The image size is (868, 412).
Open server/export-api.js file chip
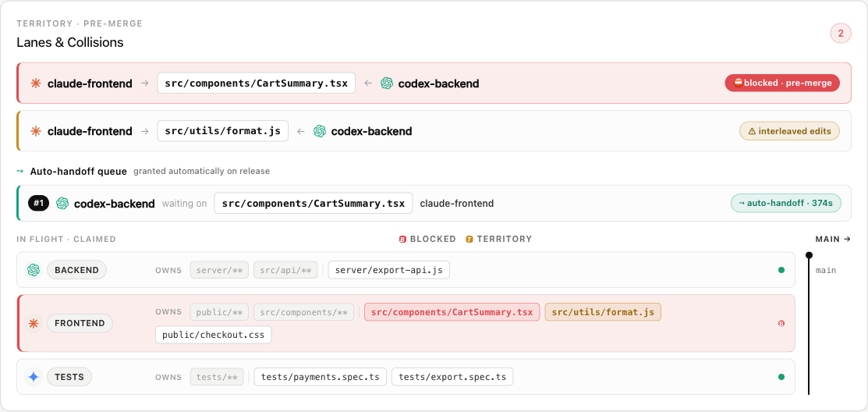click(x=388, y=270)
